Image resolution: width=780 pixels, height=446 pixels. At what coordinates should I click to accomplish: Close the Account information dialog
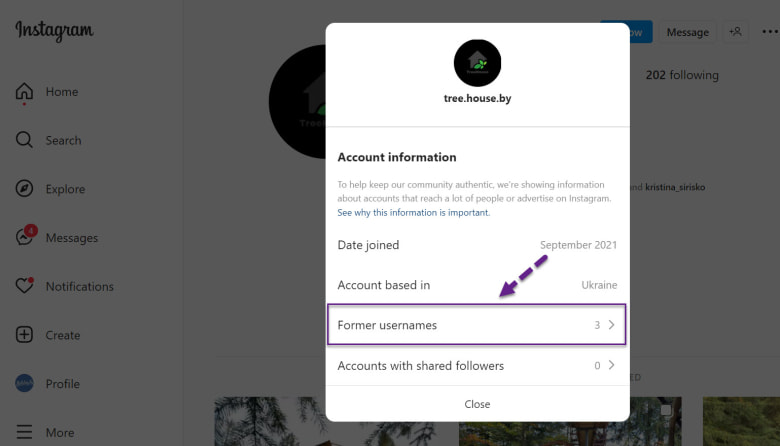(x=477, y=404)
